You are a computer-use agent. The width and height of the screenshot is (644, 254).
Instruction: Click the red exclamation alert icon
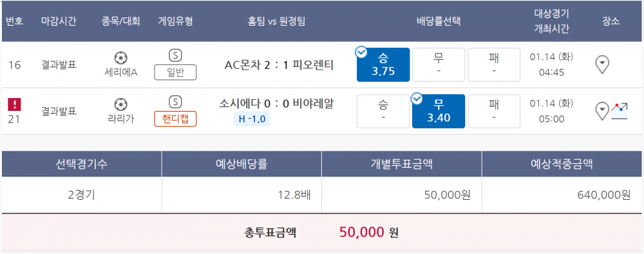tap(14, 104)
